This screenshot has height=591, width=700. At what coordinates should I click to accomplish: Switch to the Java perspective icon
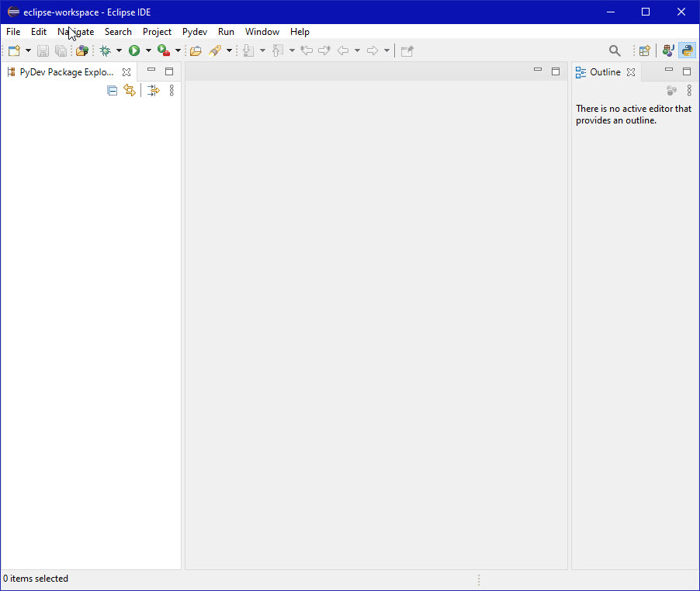[668, 50]
